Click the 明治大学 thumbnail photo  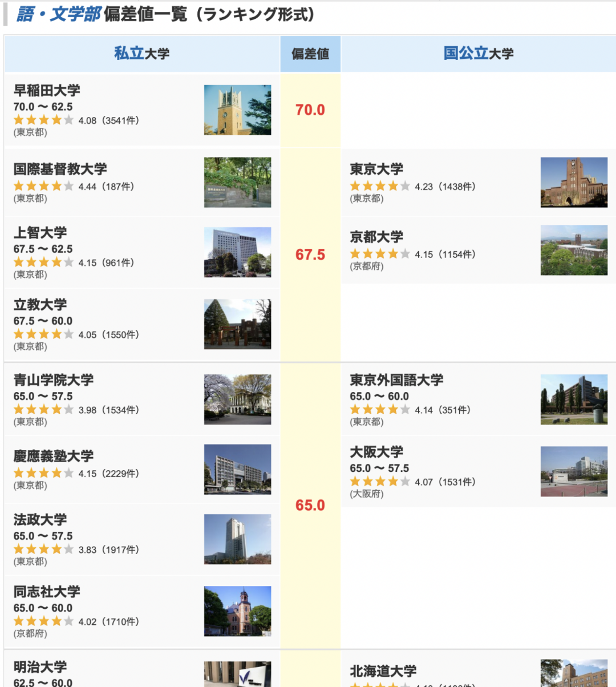pos(237,674)
